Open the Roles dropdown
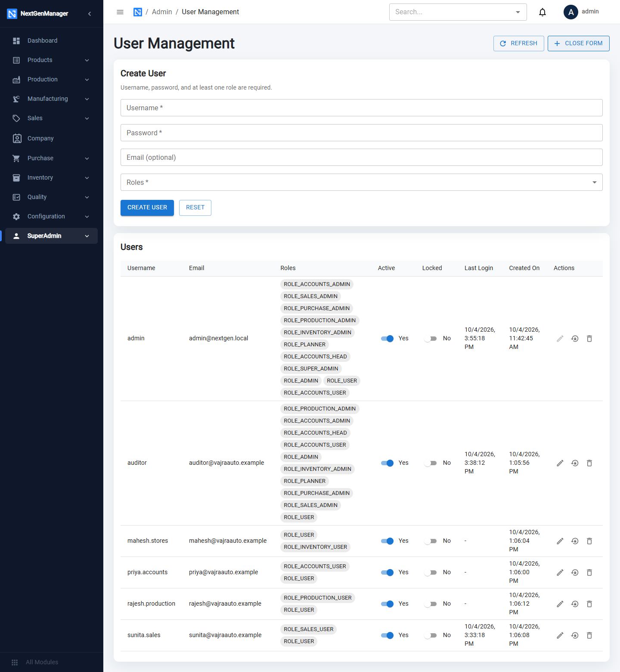Screen dimensions: 620x672 (362, 182)
